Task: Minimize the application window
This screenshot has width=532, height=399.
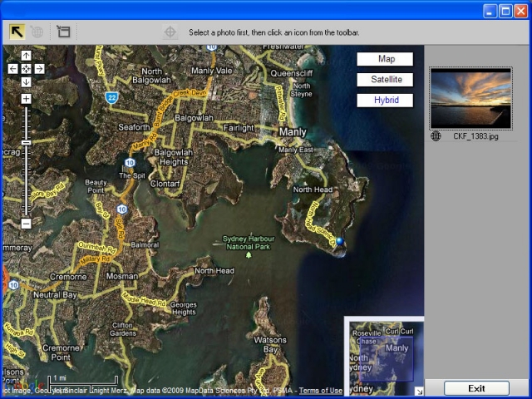Action: pyautogui.click(x=490, y=11)
